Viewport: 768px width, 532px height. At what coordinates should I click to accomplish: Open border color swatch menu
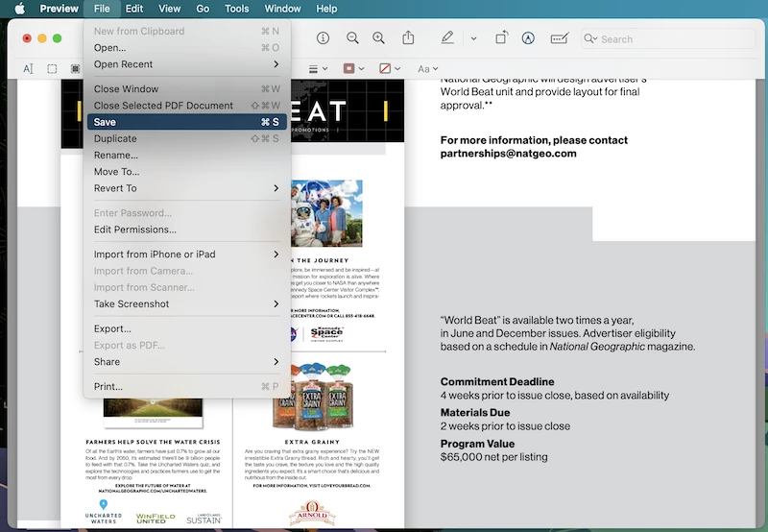click(x=353, y=68)
